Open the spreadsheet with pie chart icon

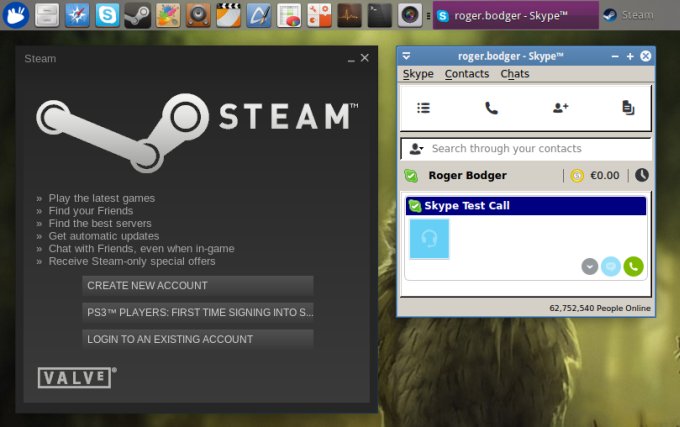[289, 15]
